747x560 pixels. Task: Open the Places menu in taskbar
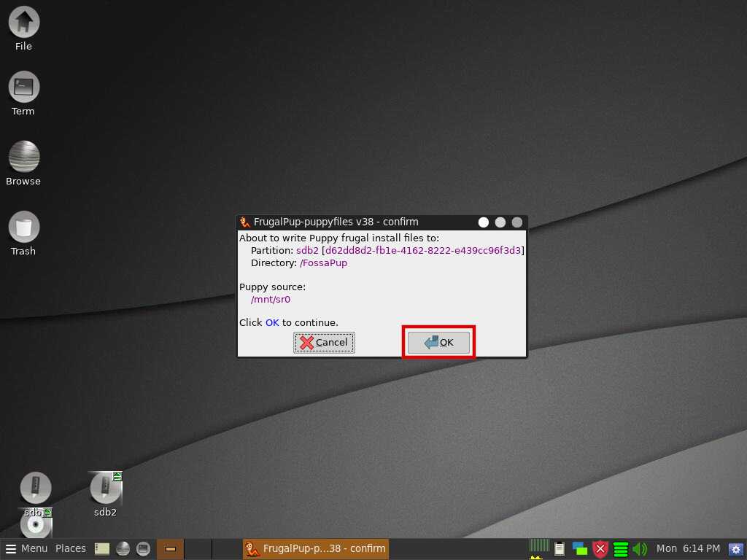tap(71, 548)
